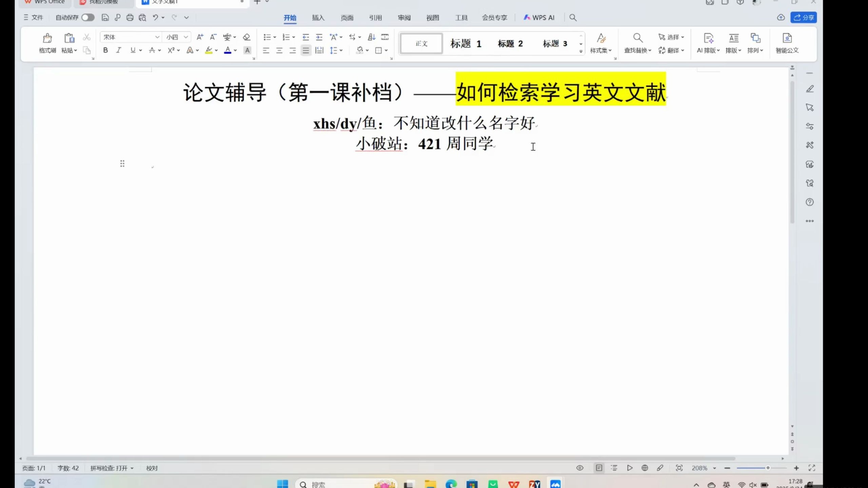Click the help question mark sidebar icon
Viewport: 868px width, 488px height.
tap(810, 202)
